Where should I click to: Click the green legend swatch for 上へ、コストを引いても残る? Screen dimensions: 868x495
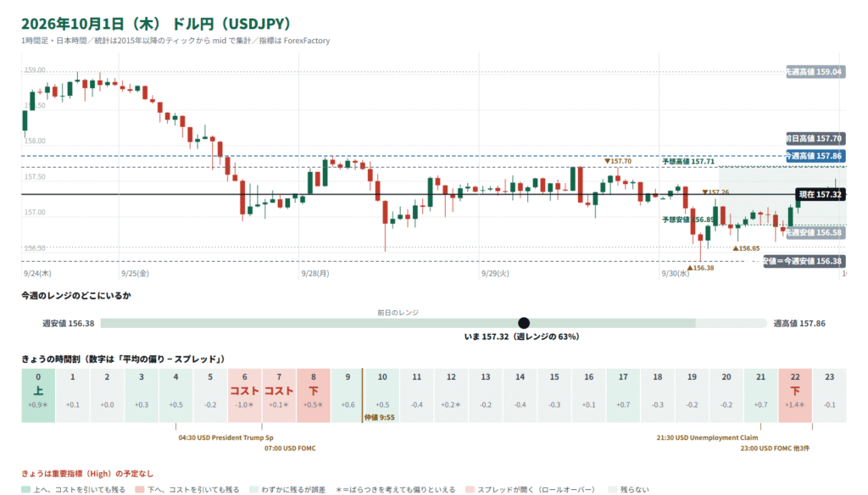coord(25,489)
